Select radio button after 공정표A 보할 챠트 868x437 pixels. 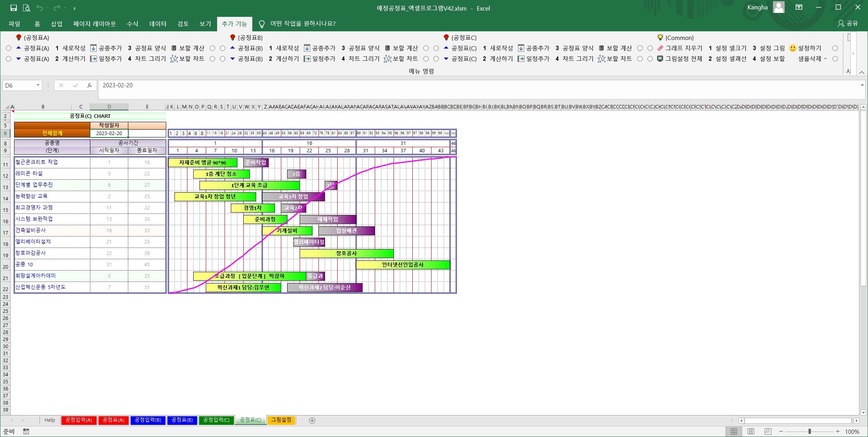[212, 59]
